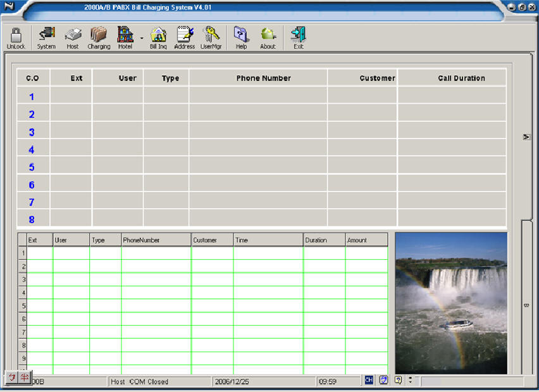
Task: Switch to vertical side tab A
Action: tap(526, 137)
